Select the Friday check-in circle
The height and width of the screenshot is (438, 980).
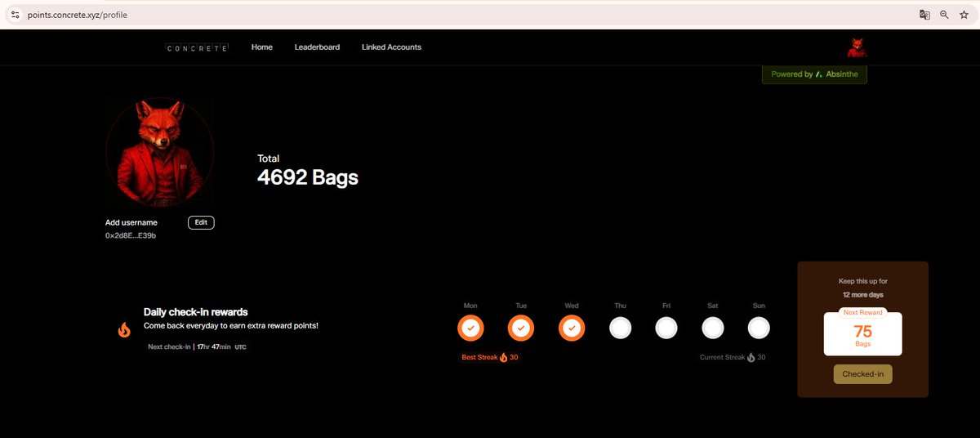[666, 328]
